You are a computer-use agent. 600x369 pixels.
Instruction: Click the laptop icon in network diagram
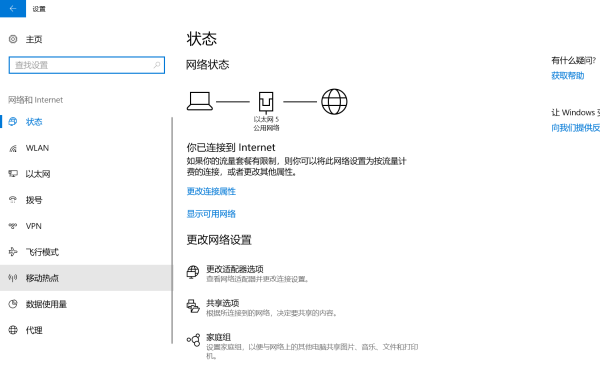[x=200, y=101]
